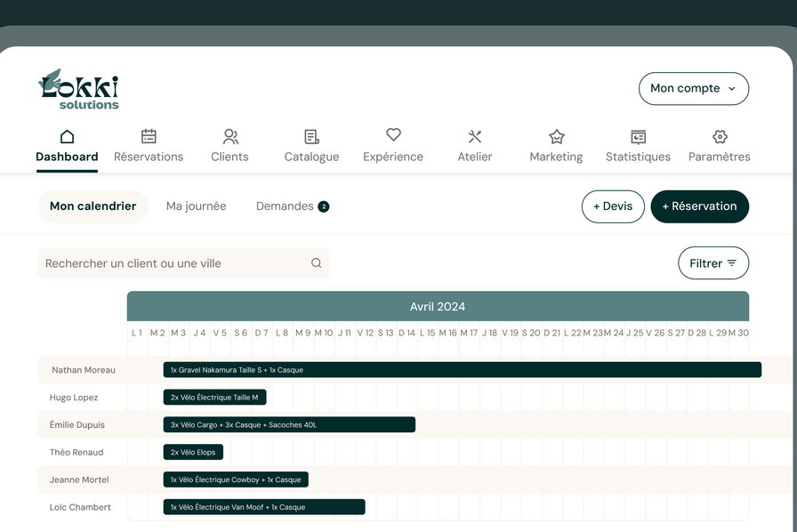Image resolution: width=797 pixels, height=532 pixels.
Task: Select client name Jeanne Mortel
Action: point(79,480)
